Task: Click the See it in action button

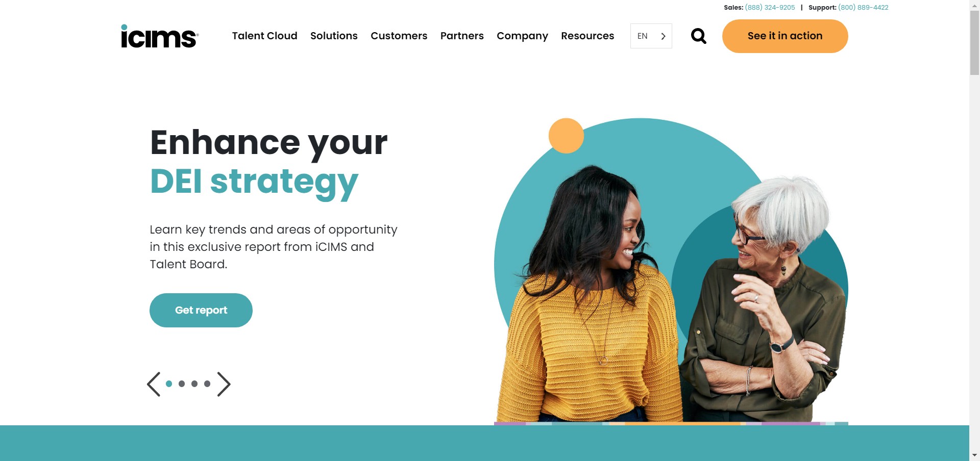Action: point(785,36)
